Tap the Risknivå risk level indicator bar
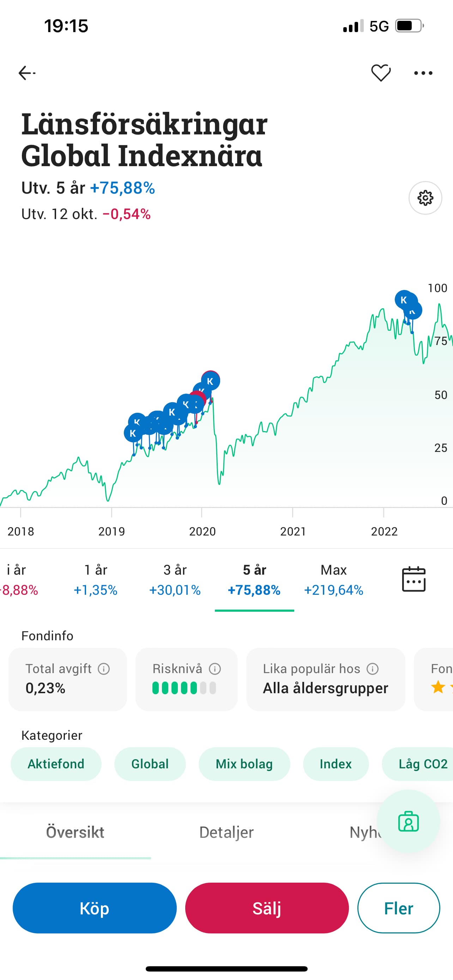The image size is (453, 980). pyautogui.click(x=184, y=688)
